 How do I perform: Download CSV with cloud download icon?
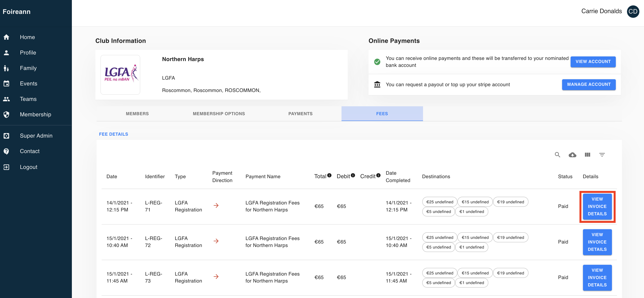point(573,155)
